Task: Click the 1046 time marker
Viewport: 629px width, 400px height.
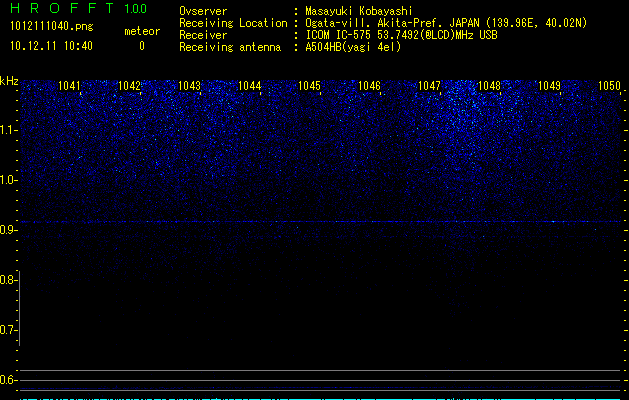Action: [x=369, y=85]
